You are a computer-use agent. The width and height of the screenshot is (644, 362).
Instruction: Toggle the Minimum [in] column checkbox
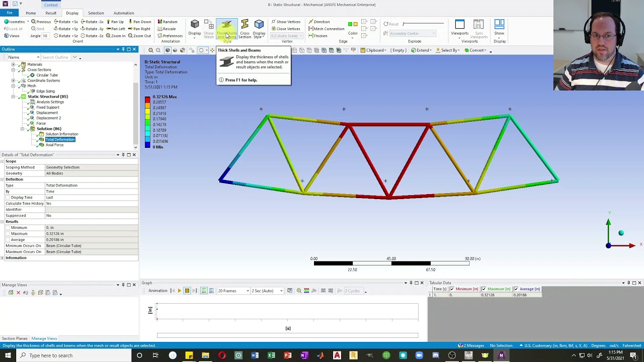(452, 289)
